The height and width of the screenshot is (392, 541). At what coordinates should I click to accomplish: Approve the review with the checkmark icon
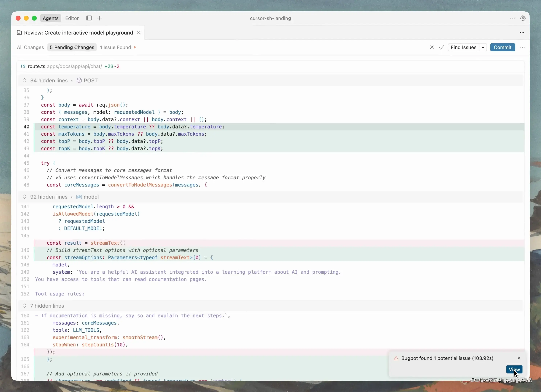pyautogui.click(x=441, y=47)
